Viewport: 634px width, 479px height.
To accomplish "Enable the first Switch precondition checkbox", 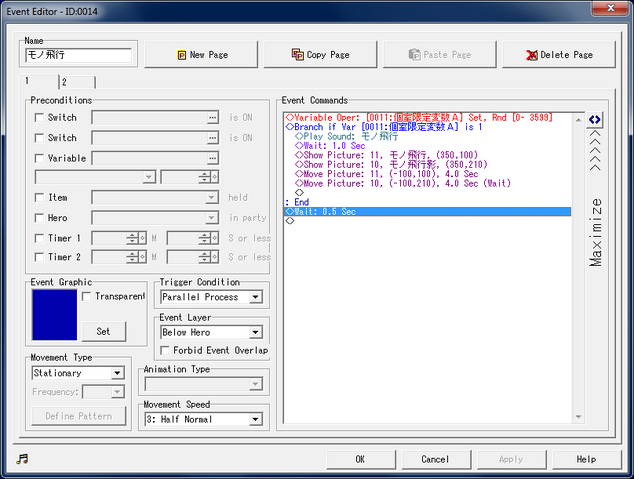I will [x=39, y=118].
